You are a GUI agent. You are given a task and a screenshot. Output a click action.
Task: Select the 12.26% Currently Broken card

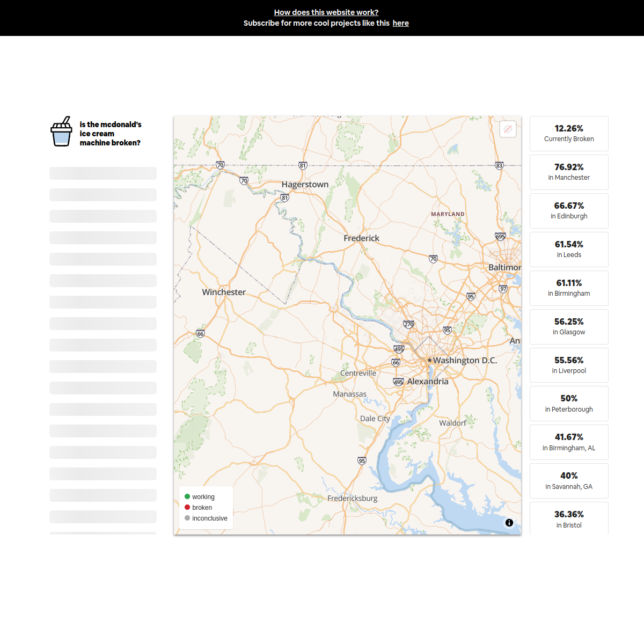(x=569, y=134)
